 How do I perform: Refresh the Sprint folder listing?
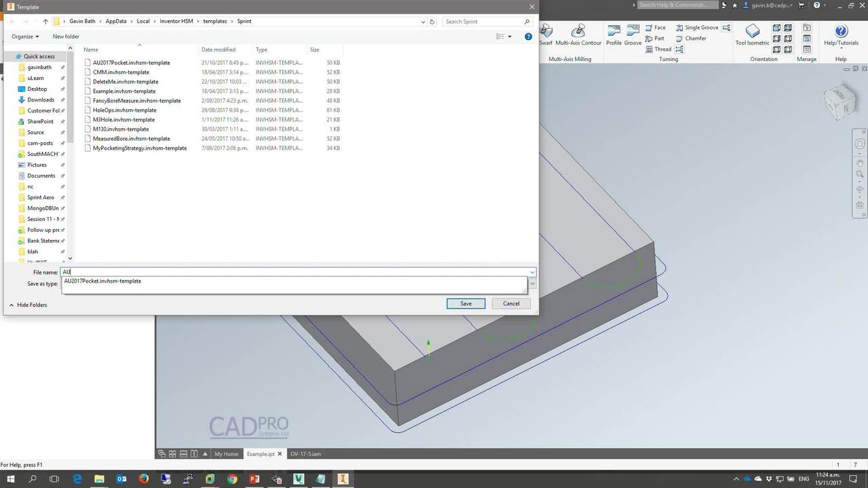pyautogui.click(x=432, y=22)
